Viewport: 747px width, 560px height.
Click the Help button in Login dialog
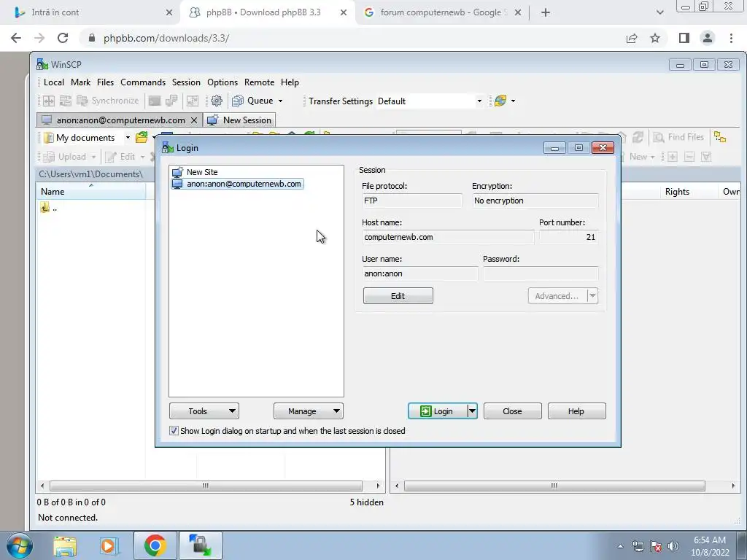pyautogui.click(x=576, y=411)
